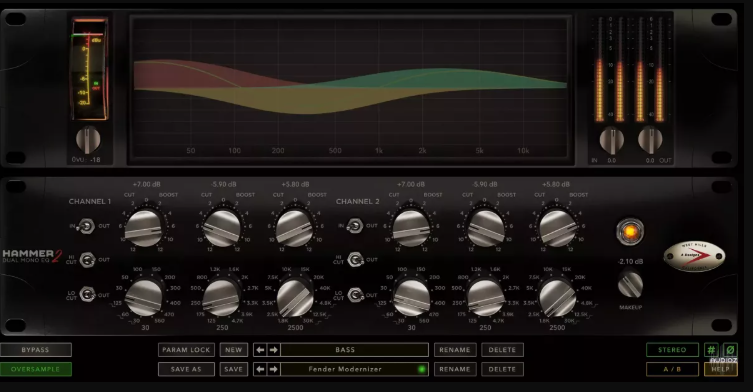Click Channel 2 +5.80 dB value readout
753x392 pixels.
pyautogui.click(x=556, y=184)
